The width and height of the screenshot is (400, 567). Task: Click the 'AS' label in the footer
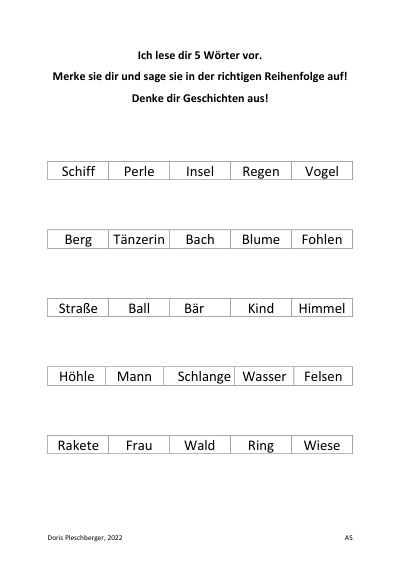(x=348, y=538)
